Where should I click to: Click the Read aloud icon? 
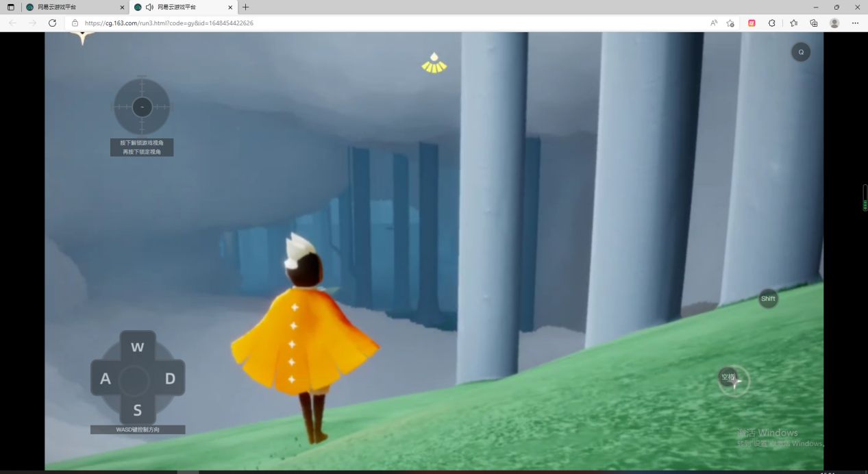pos(714,23)
